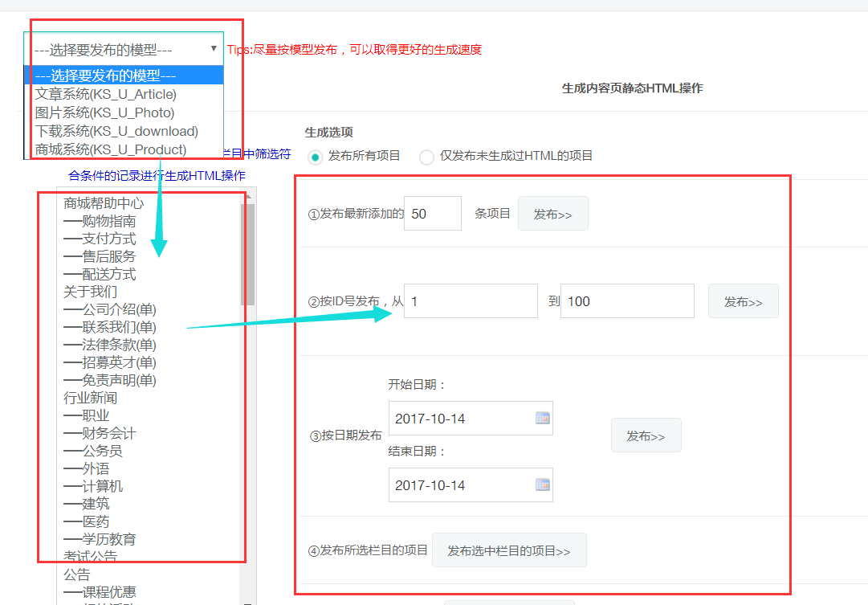Click 发布>> for publishing by ID range
Image resolution: width=868 pixels, height=605 pixels.
tap(743, 300)
